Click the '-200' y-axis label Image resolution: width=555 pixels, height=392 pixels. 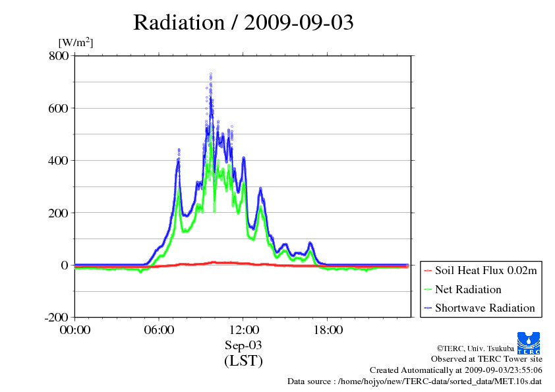tap(56, 318)
